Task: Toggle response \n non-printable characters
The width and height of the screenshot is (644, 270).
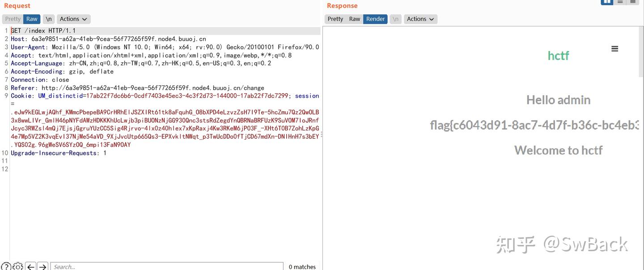Action: [395, 19]
